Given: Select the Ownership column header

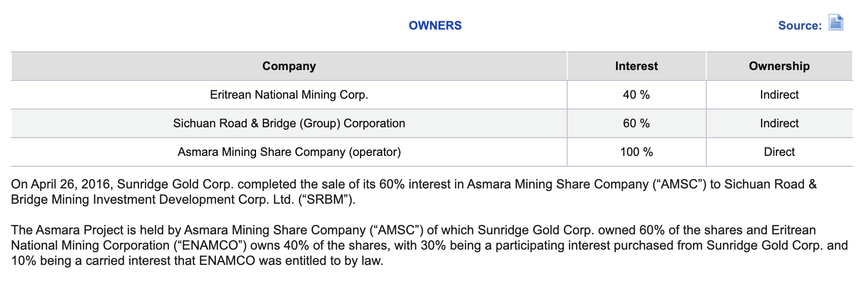Looking at the screenshot, I should click(x=779, y=66).
